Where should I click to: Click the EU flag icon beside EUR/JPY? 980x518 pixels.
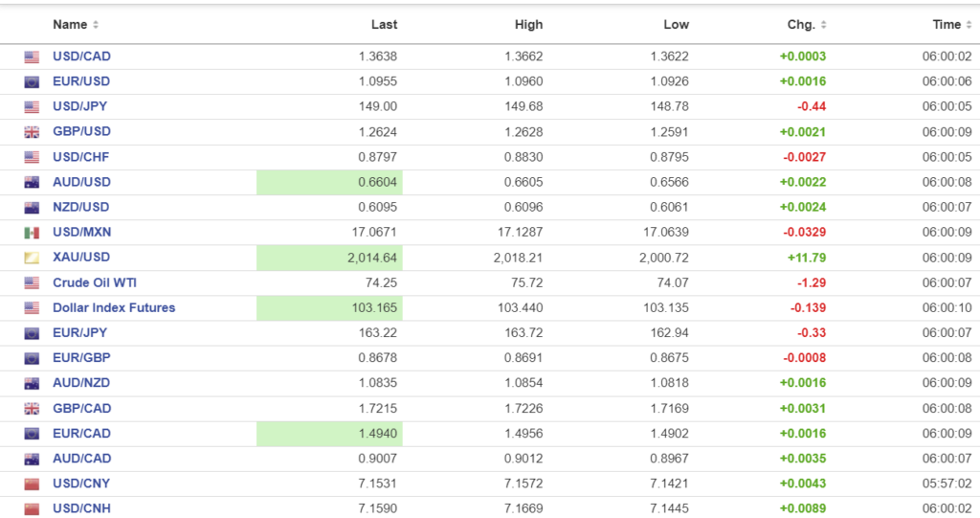[32, 333]
